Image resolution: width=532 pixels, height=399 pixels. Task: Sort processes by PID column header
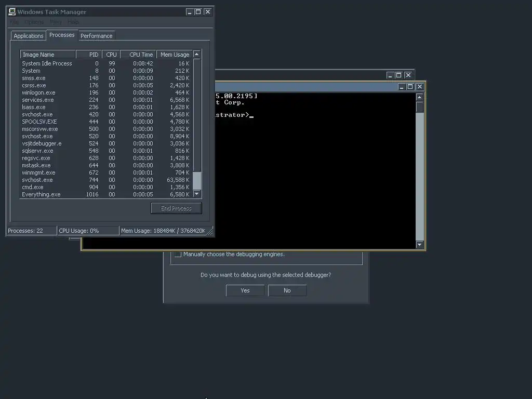[x=89, y=55]
